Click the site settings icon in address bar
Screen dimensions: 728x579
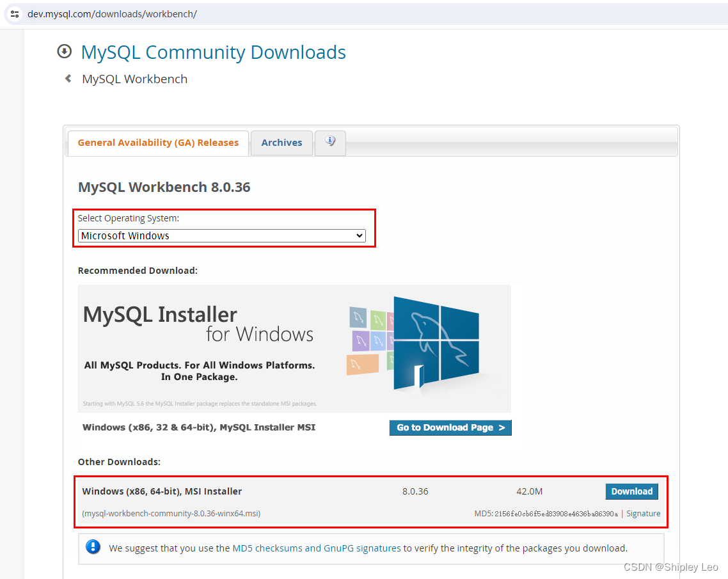coord(15,14)
